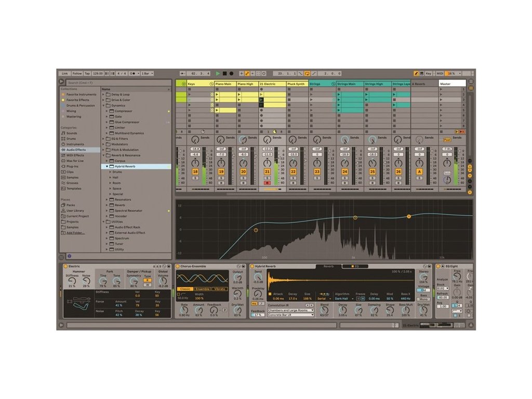Click the Add Folder link in Places
The width and height of the screenshot is (532, 399).
[x=75, y=233]
